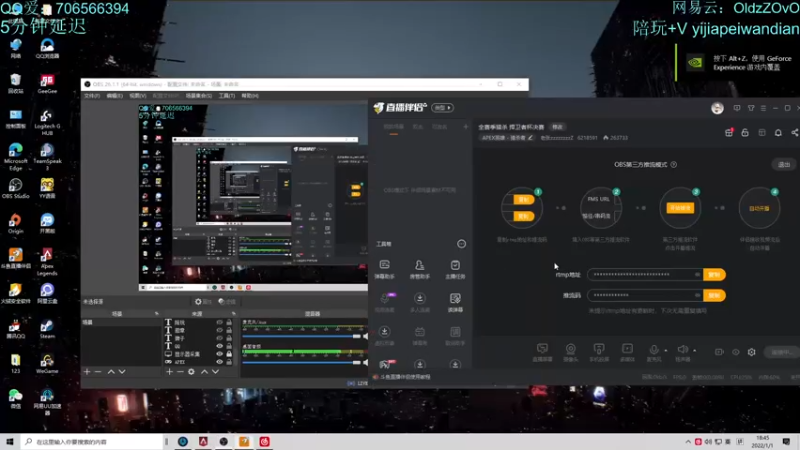This screenshot has height=450, width=800.
Task: Open the user avatar in Douyu title bar
Action: (x=717, y=108)
